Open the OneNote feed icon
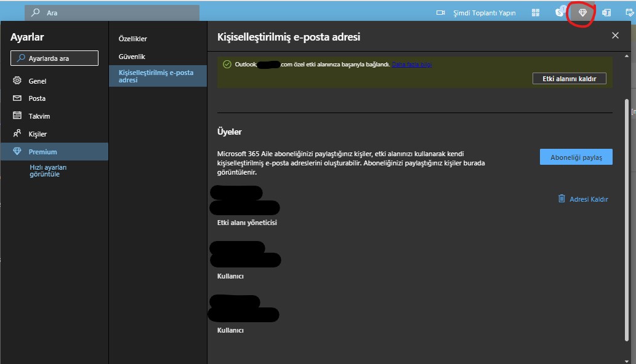Image resolution: width=636 pixels, height=364 pixels. [606, 13]
